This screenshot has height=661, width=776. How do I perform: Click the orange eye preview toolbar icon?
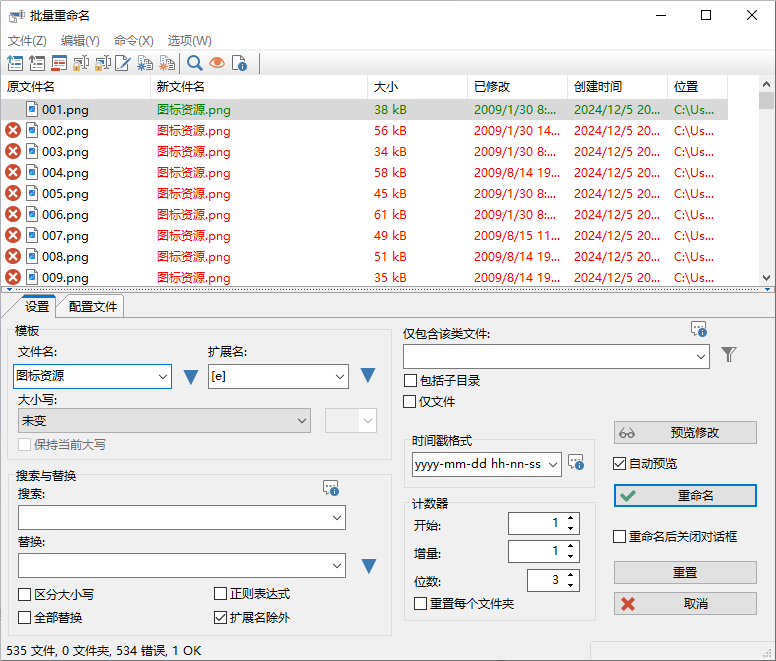coord(217,63)
